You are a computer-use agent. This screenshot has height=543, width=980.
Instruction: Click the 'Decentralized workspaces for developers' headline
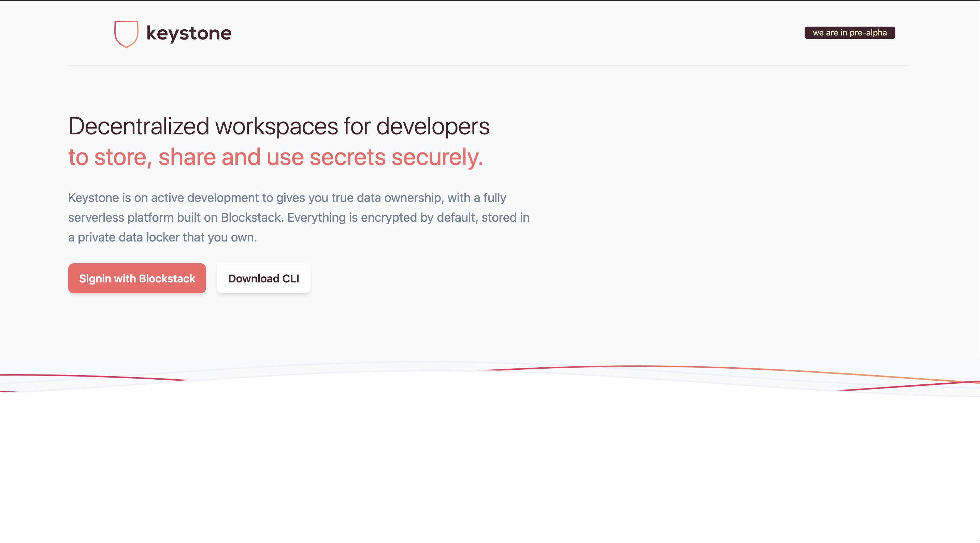(278, 126)
